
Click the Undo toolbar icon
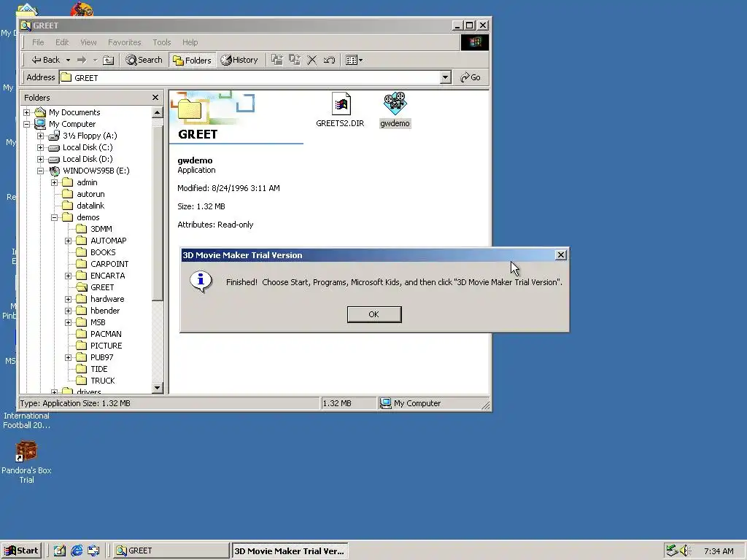click(329, 60)
